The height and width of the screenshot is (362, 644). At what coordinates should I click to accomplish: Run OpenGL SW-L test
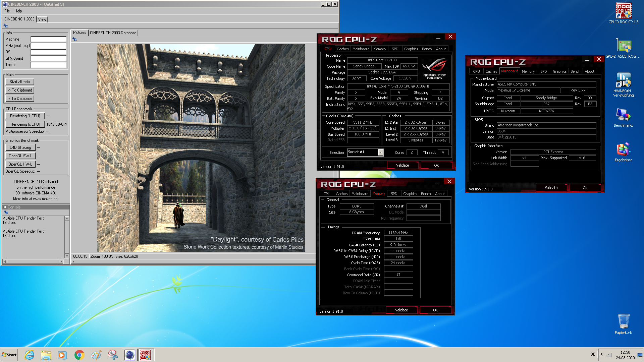click(20, 156)
